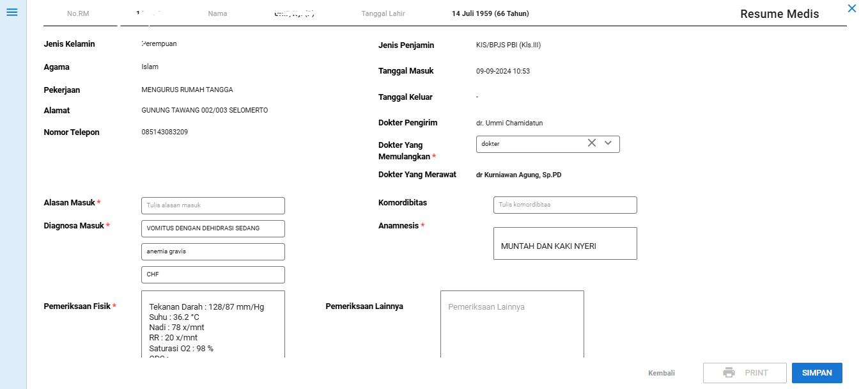This screenshot has height=389, width=868.
Task: Click inside the Pemeriksaan Fisik text area
Action: (213, 326)
